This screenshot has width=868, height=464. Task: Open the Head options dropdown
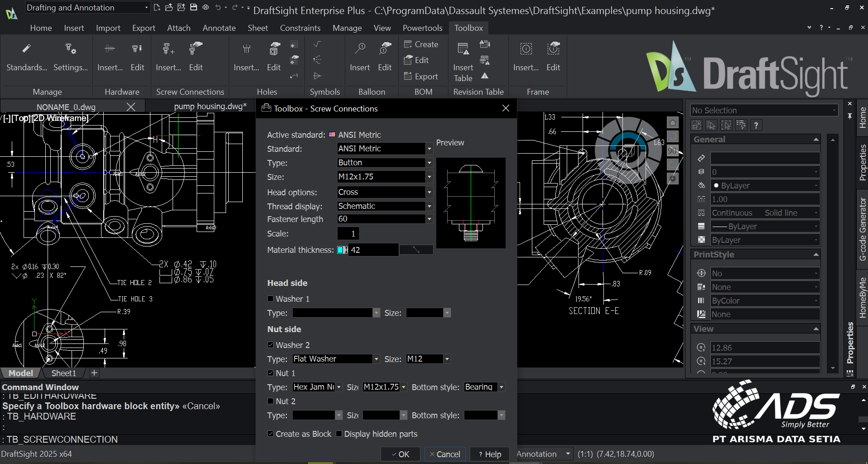click(x=428, y=192)
